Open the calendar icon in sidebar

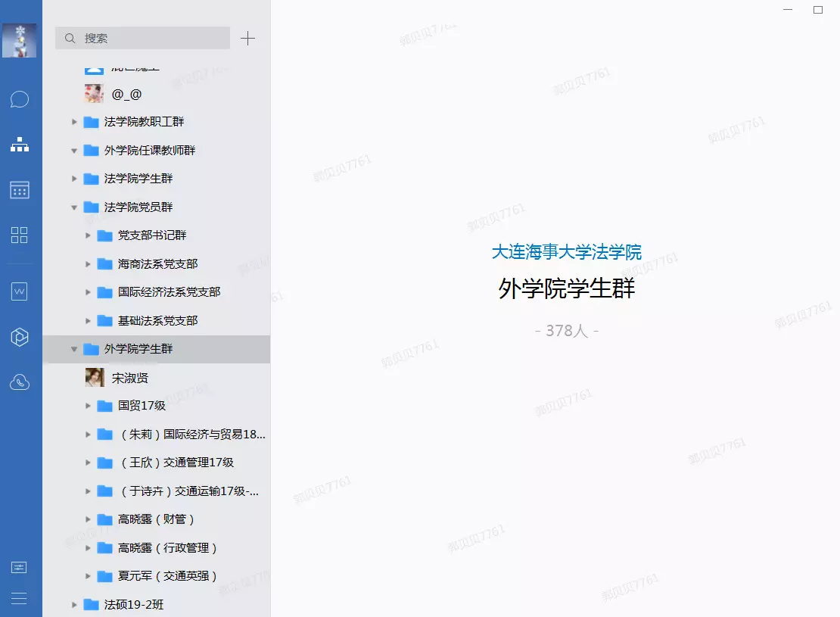coord(20,190)
